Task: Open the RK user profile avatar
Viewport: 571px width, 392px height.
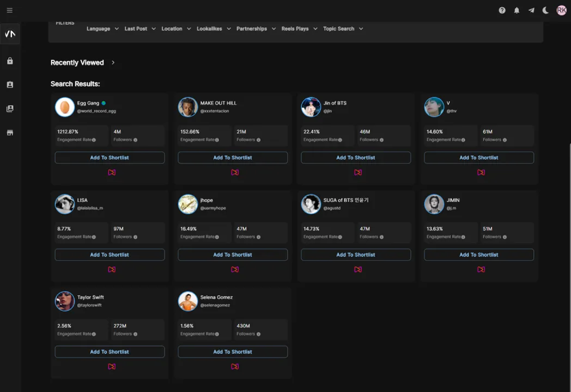Action: (x=561, y=10)
